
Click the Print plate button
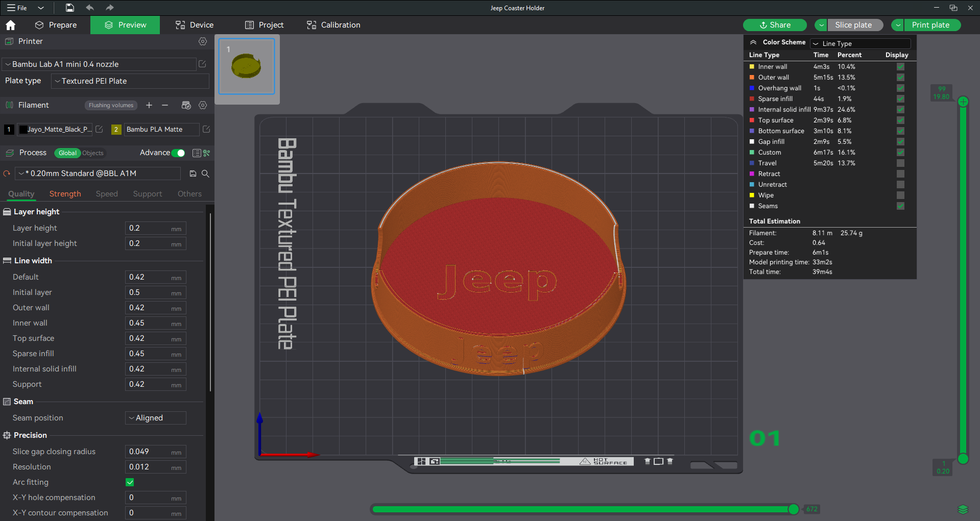tap(930, 25)
